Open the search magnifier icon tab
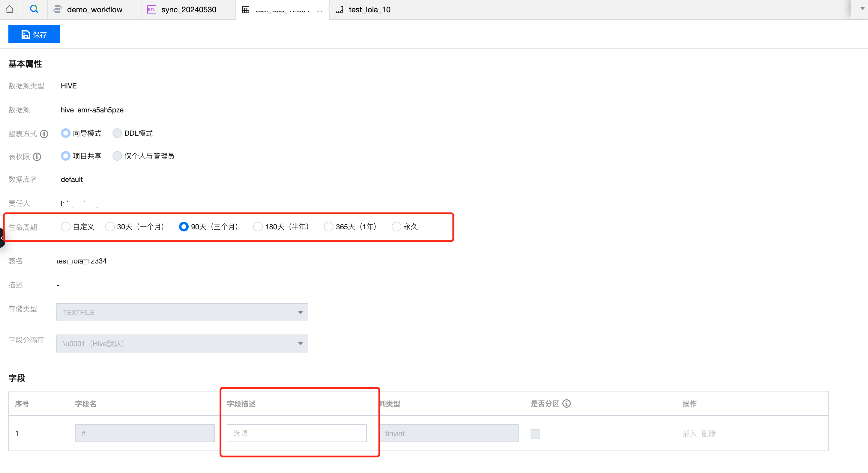This screenshot has height=473, width=868. click(x=34, y=9)
